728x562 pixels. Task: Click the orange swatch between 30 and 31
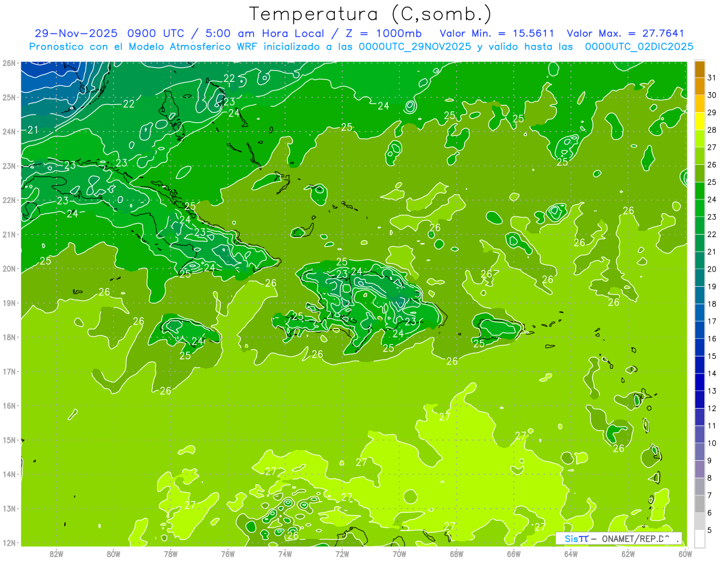click(x=700, y=87)
